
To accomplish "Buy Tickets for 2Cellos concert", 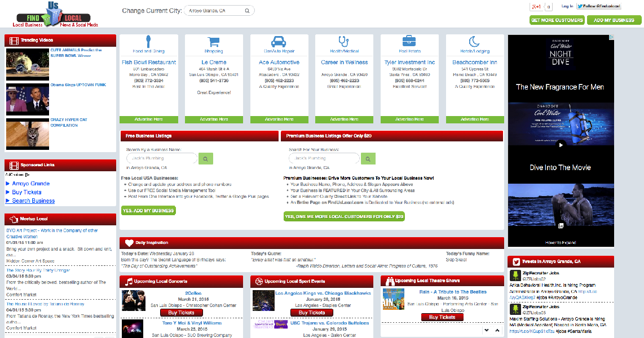I will point(181,313).
